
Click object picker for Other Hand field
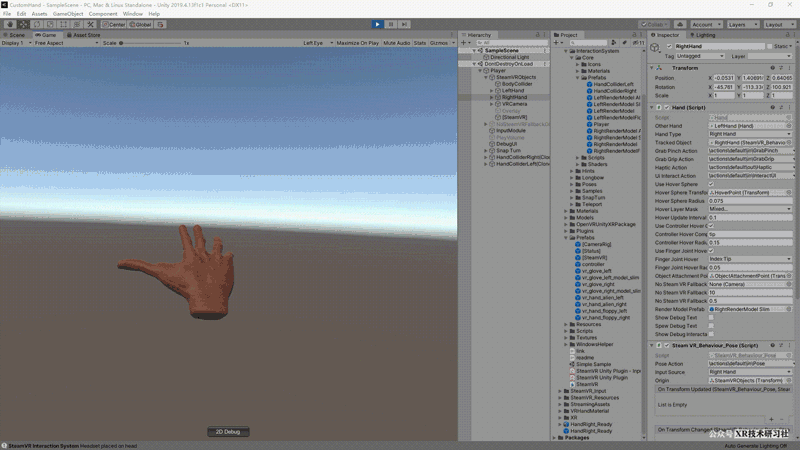coord(789,126)
